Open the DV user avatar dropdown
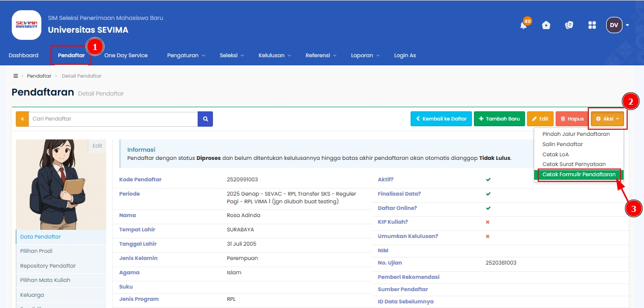Screen dimensions: 644x308 tap(617, 25)
